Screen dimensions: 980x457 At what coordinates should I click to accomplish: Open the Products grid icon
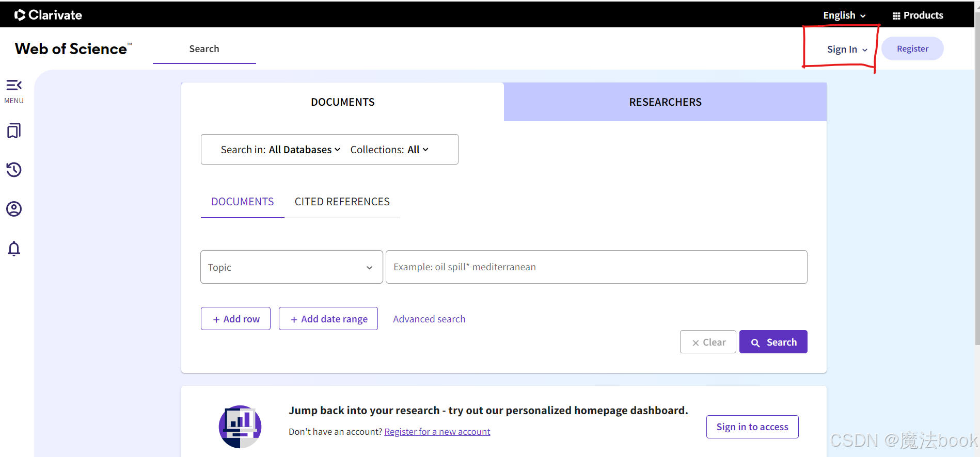pyautogui.click(x=918, y=15)
